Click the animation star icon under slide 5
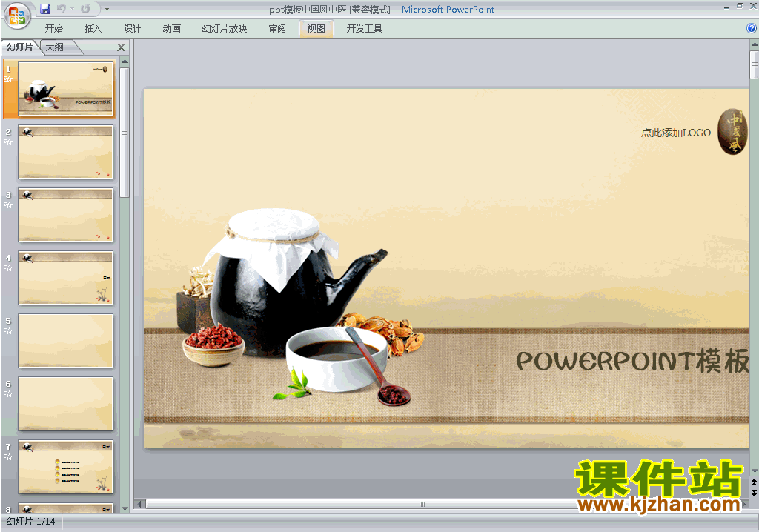This screenshot has height=532, width=759. (8, 330)
